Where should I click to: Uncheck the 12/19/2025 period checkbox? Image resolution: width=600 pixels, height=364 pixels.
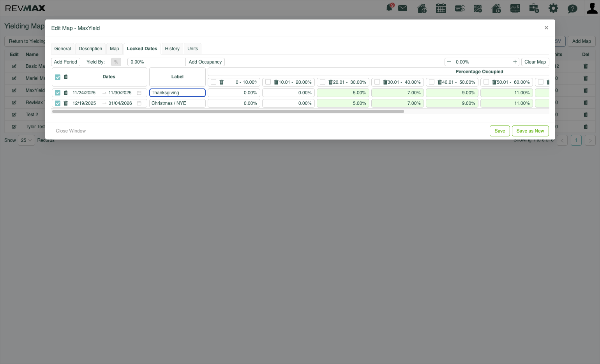(x=58, y=103)
